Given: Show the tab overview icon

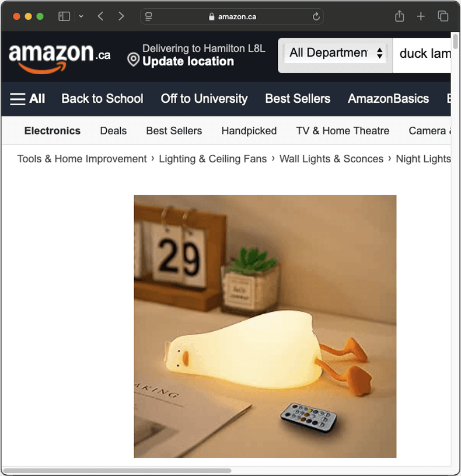Looking at the screenshot, I should click(443, 16).
